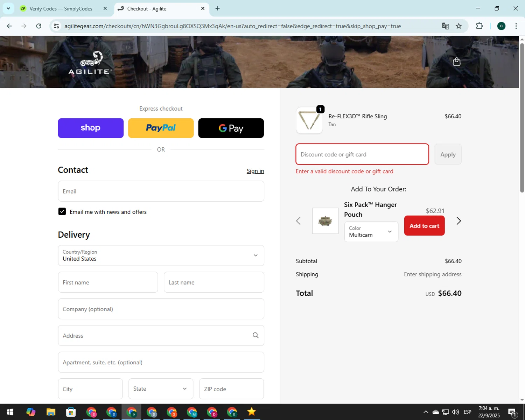525x420 pixels.
Task: Open the Copilot app in the taskbar
Action: (31, 412)
